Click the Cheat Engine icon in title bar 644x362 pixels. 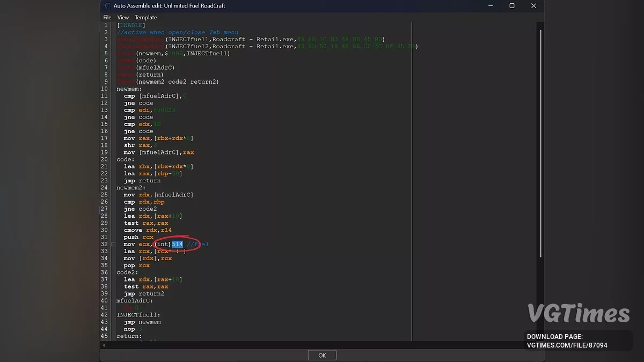point(107,6)
